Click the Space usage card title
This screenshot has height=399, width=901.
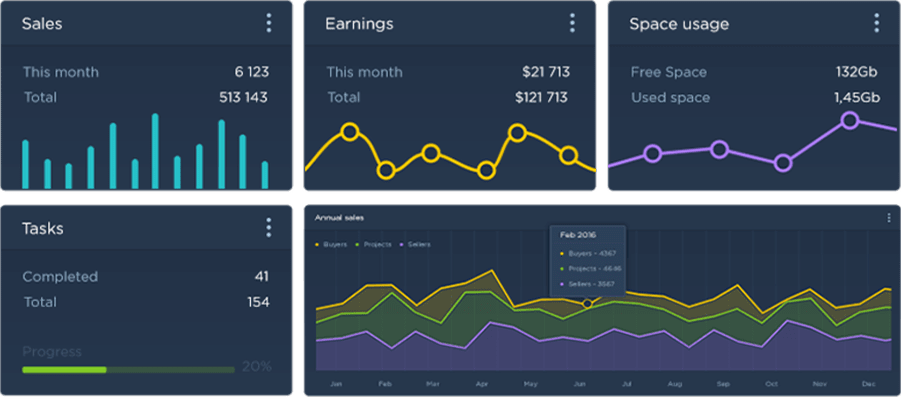click(679, 24)
